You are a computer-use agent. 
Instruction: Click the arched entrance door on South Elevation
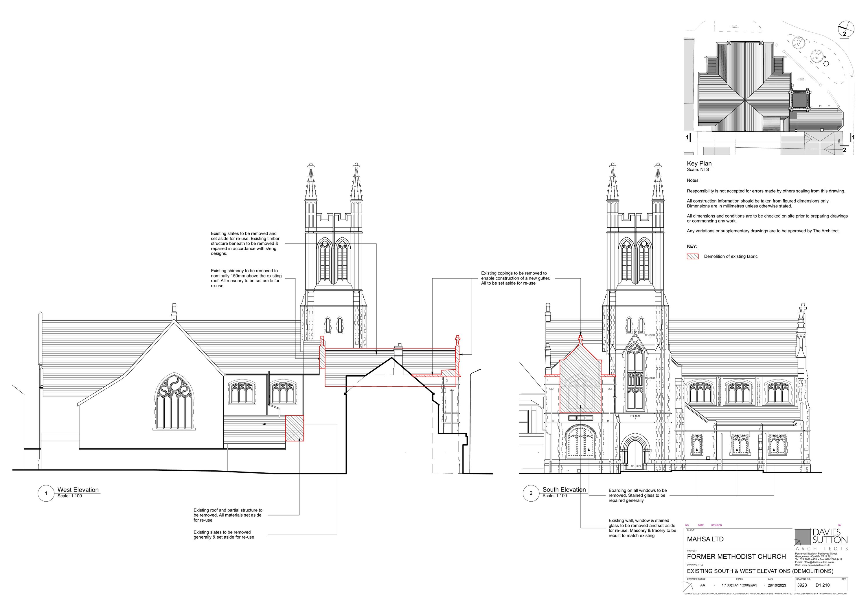coord(635,454)
